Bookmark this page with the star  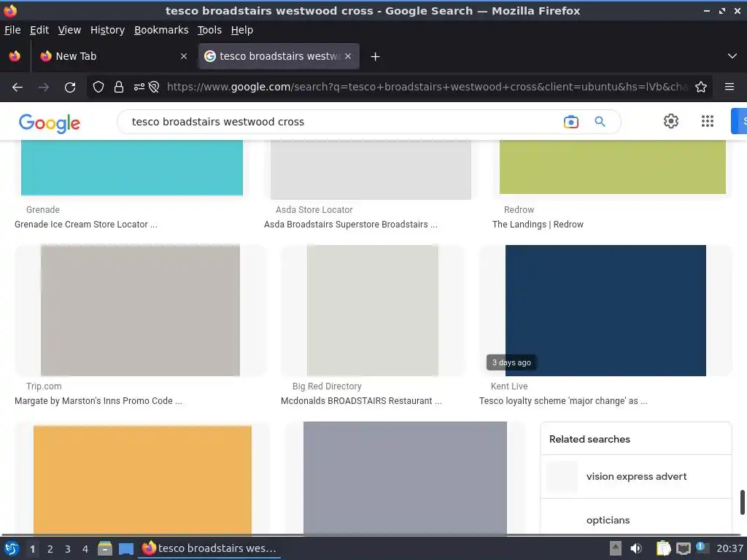[701, 87]
